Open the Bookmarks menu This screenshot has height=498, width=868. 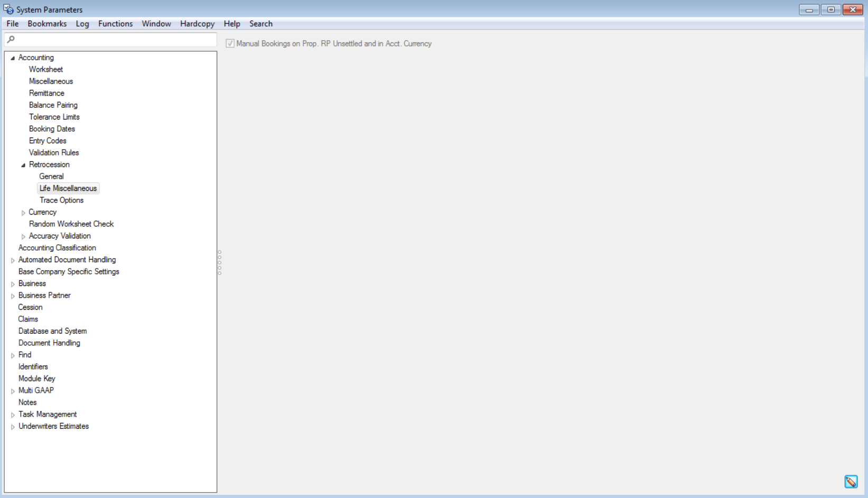point(47,24)
